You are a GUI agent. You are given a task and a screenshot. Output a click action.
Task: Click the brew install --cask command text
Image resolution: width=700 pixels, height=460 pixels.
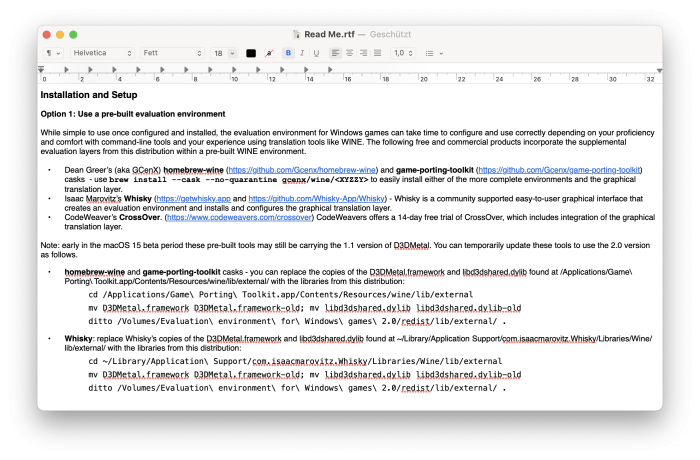(x=238, y=180)
